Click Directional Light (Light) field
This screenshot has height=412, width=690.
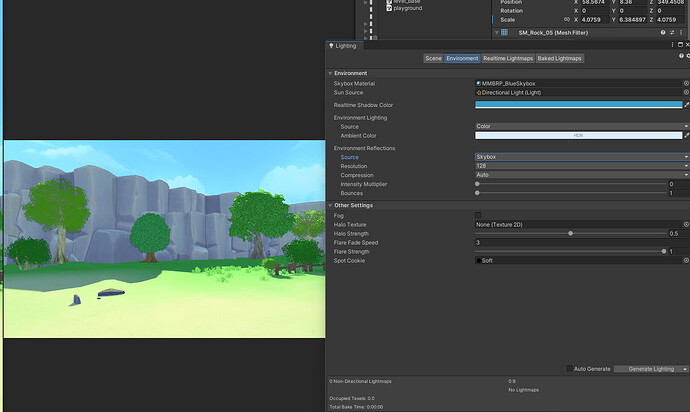tap(578, 92)
